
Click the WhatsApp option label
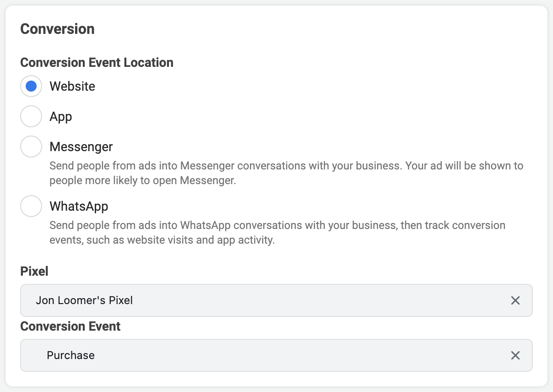pyautogui.click(x=79, y=207)
